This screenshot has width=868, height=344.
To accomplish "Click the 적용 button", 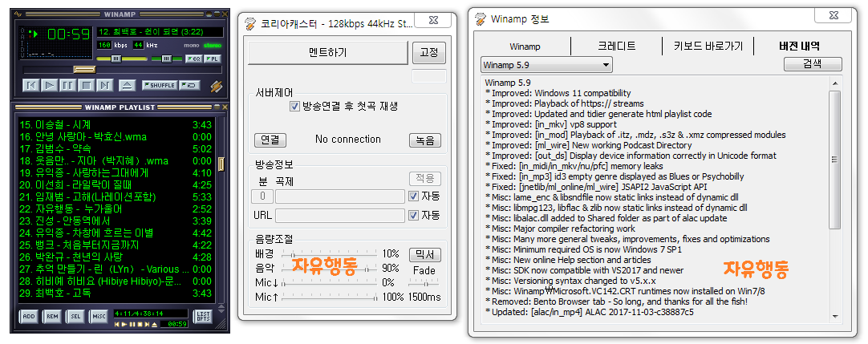I will coord(425,179).
